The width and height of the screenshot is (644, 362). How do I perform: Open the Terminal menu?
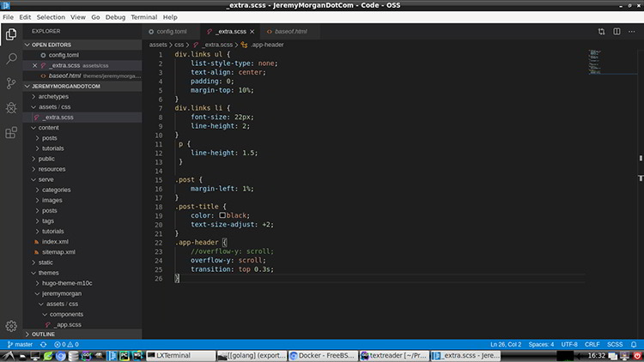143,17
